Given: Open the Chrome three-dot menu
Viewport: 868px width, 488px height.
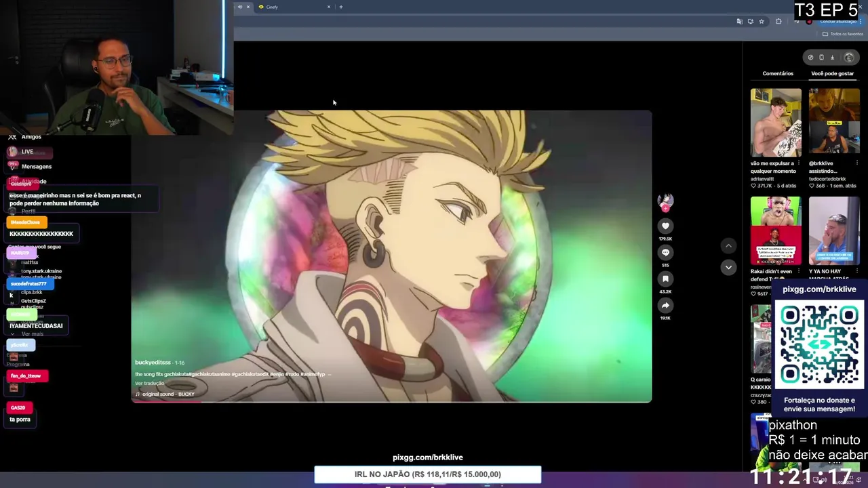Looking at the screenshot, I should pos(861,22).
